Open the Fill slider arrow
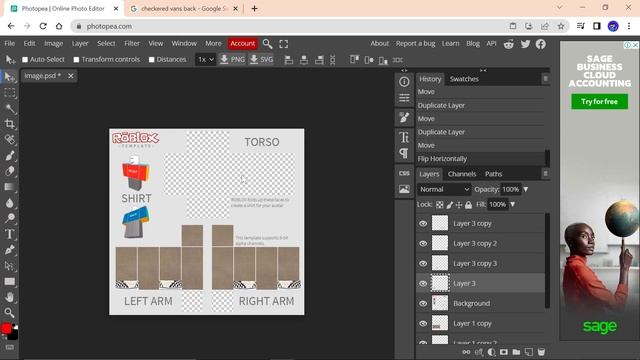Image resolution: width=640 pixels, height=360 pixels. click(513, 204)
